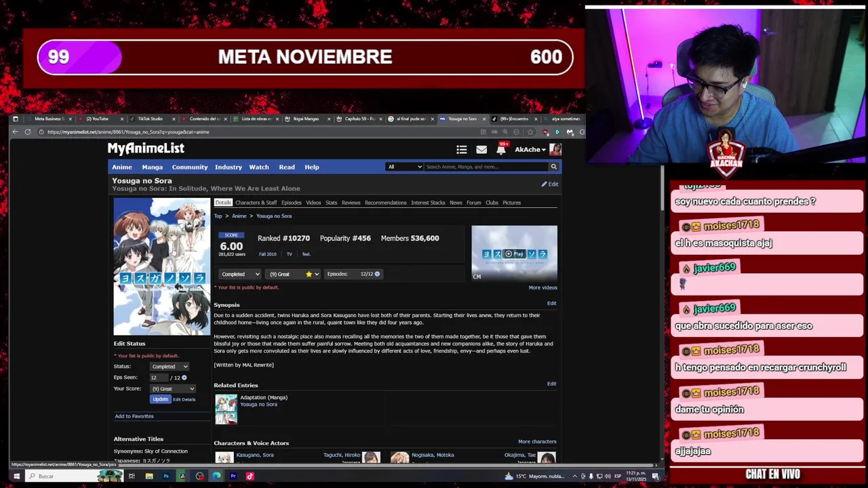Click the Fall 2010 season link
The width and height of the screenshot is (868, 488).
(267, 254)
